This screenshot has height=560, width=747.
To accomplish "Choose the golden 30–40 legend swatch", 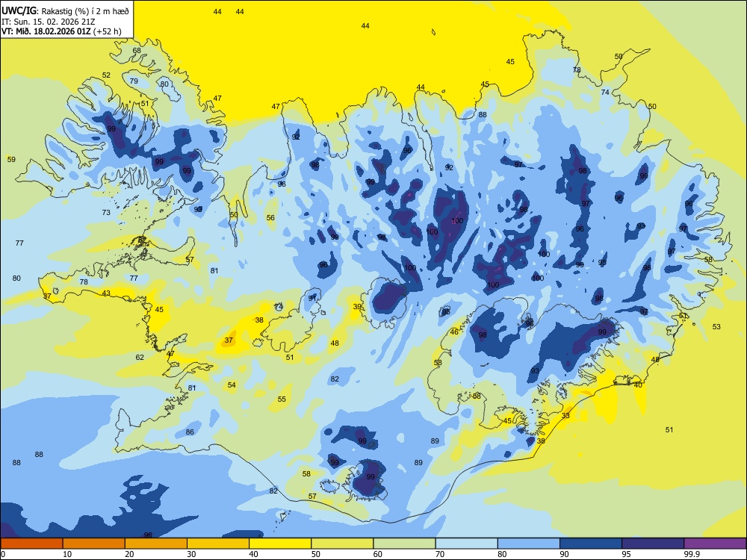I will click(x=218, y=544).
